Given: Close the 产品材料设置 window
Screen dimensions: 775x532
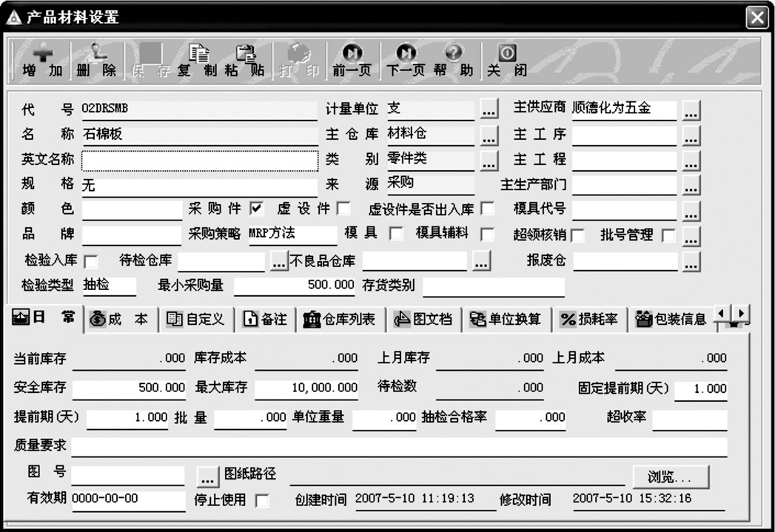Looking at the screenshot, I should coord(756,17).
